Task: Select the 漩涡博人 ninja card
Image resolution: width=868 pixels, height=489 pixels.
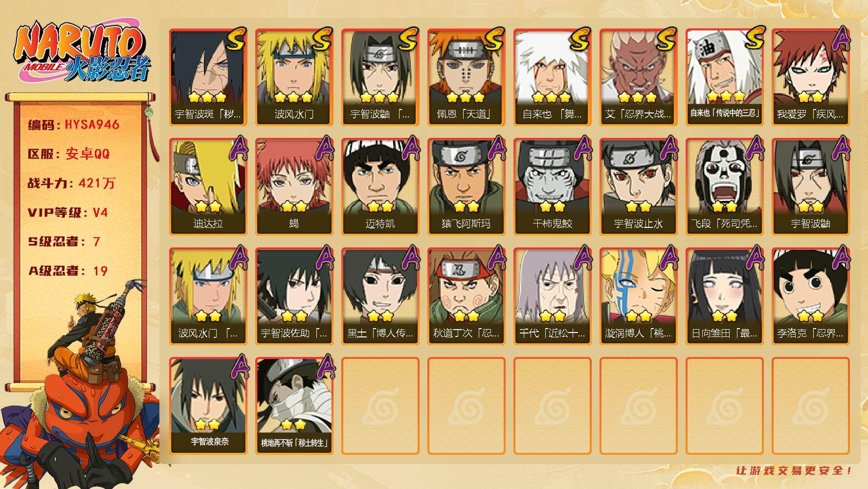Action: (x=639, y=296)
